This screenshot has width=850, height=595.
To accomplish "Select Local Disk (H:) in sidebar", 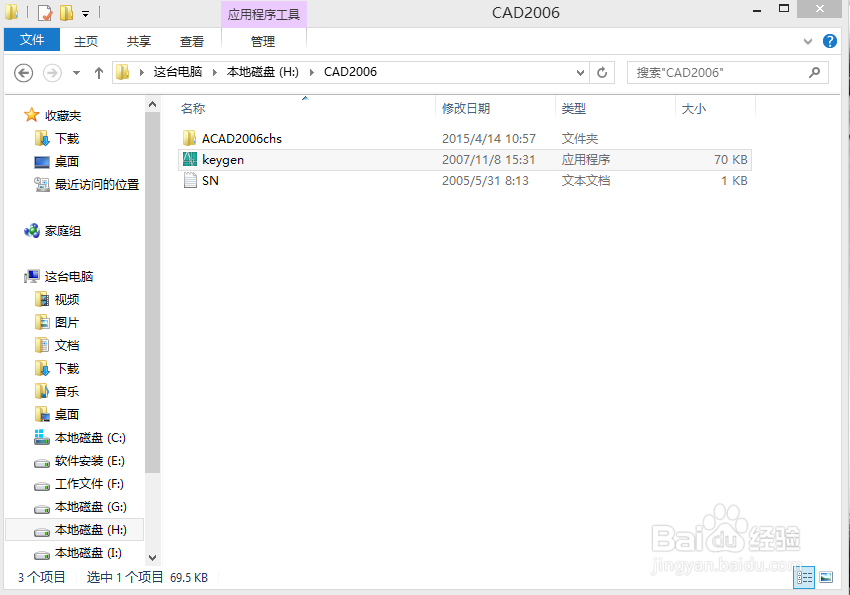I will point(75,530).
